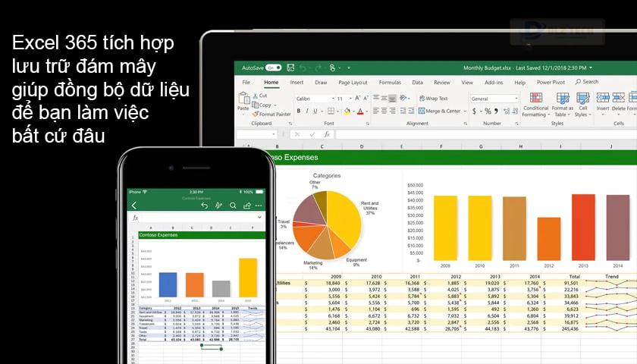
Task: Switch to the Insert ribbon tab
Action: tap(297, 82)
